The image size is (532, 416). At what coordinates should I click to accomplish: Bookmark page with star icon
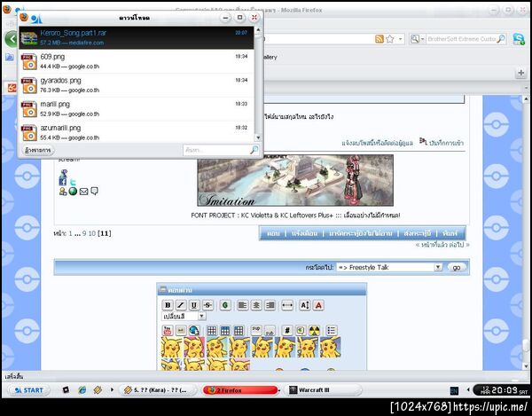click(x=390, y=39)
